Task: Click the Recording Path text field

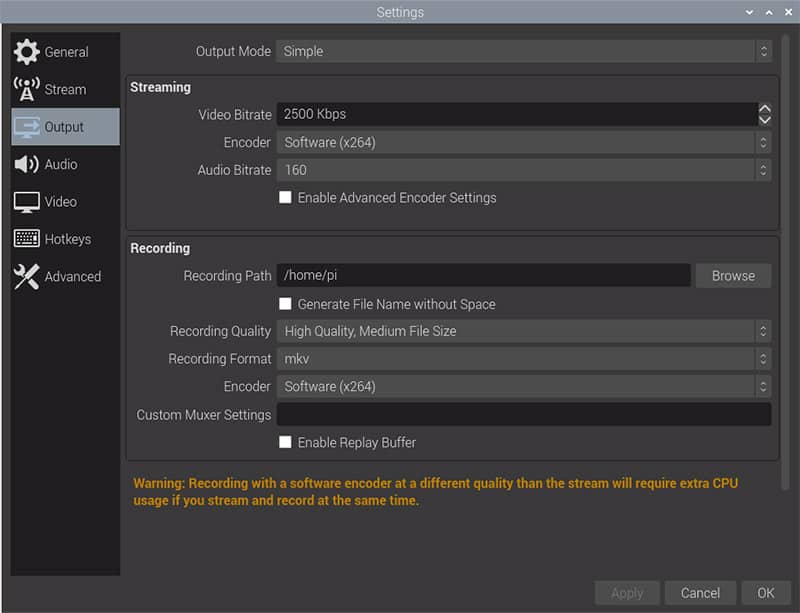Action: (x=484, y=276)
